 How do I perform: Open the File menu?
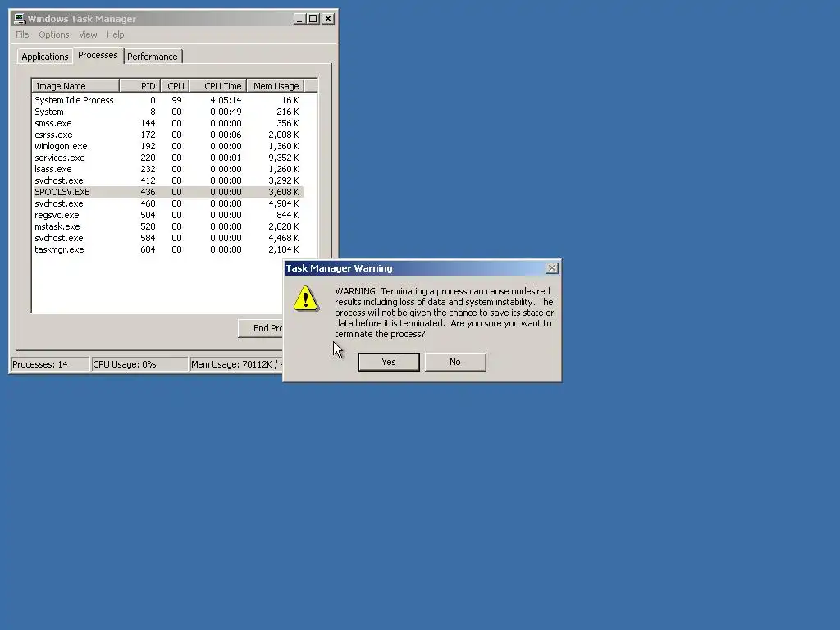tap(22, 34)
